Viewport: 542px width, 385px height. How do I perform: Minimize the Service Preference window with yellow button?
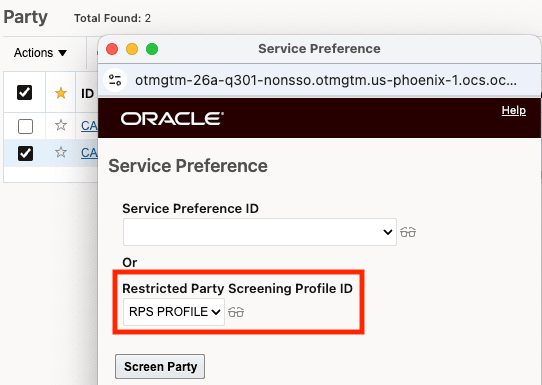(x=132, y=49)
